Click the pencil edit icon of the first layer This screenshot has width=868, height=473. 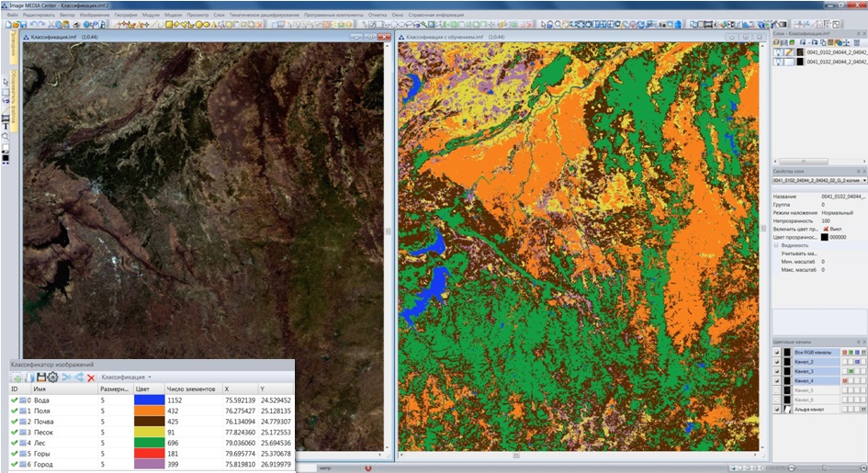[x=789, y=52]
